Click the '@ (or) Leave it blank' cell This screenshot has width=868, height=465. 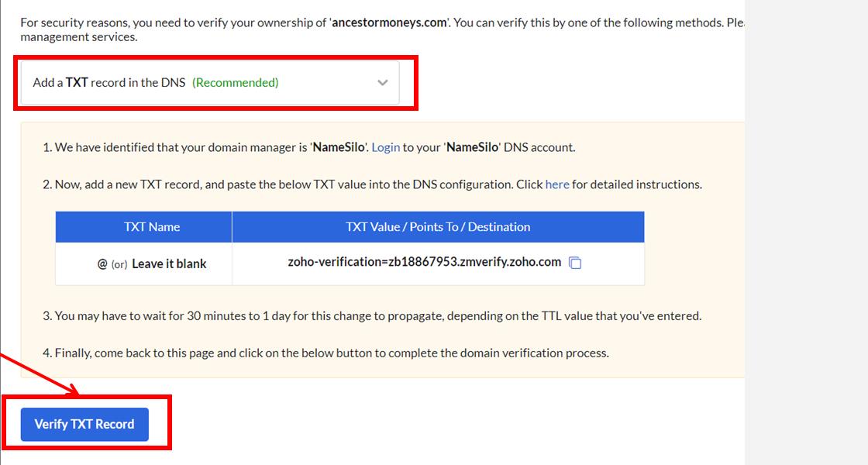(x=152, y=263)
